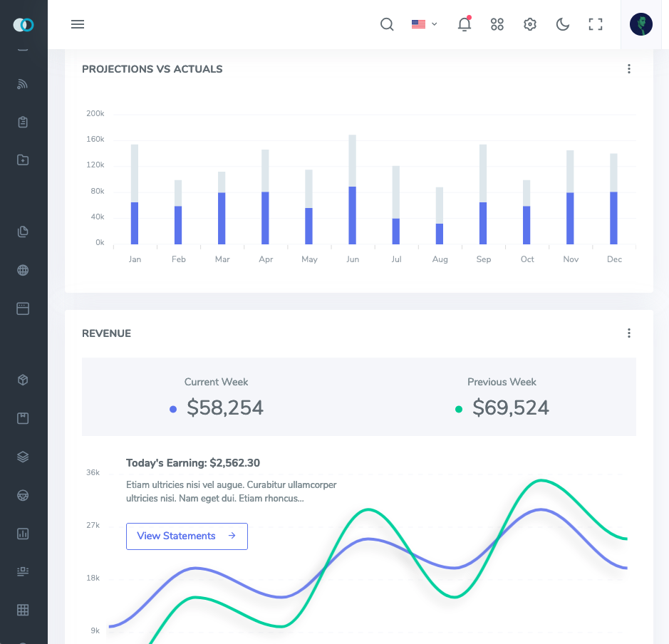Click the green Previous Week legend dot
Image resolution: width=669 pixels, height=644 pixels.
coord(459,410)
